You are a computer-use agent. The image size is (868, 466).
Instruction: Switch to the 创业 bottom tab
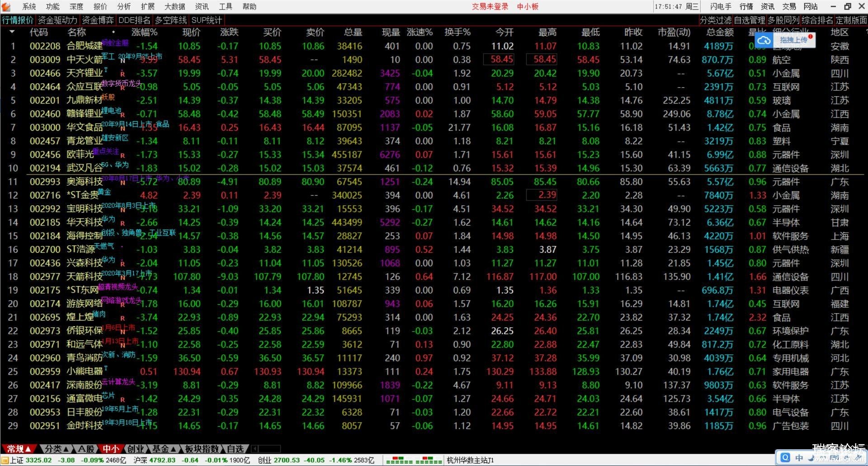135,449
